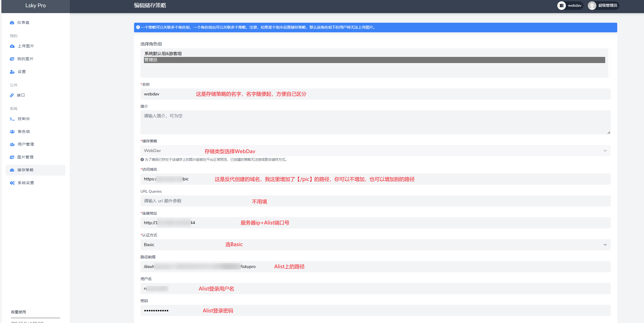Click the My Images picture icon

click(x=12, y=59)
